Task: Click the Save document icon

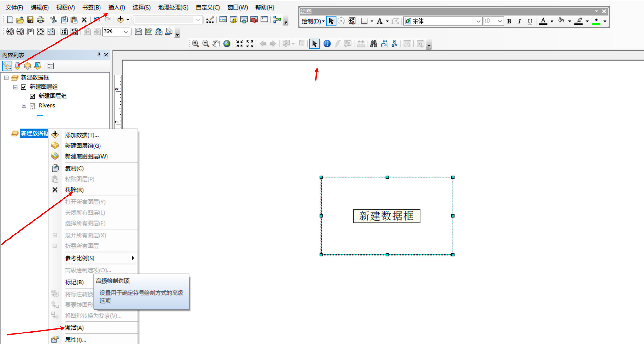Action: (x=30, y=20)
